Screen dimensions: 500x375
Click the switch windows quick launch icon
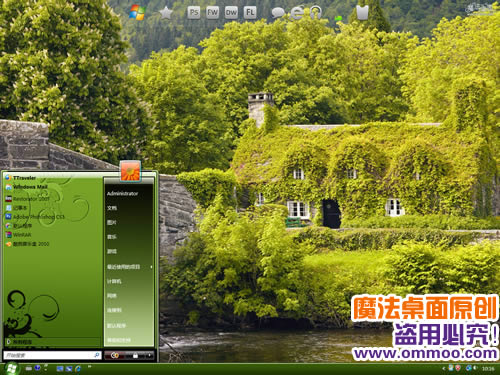[x=69, y=369]
